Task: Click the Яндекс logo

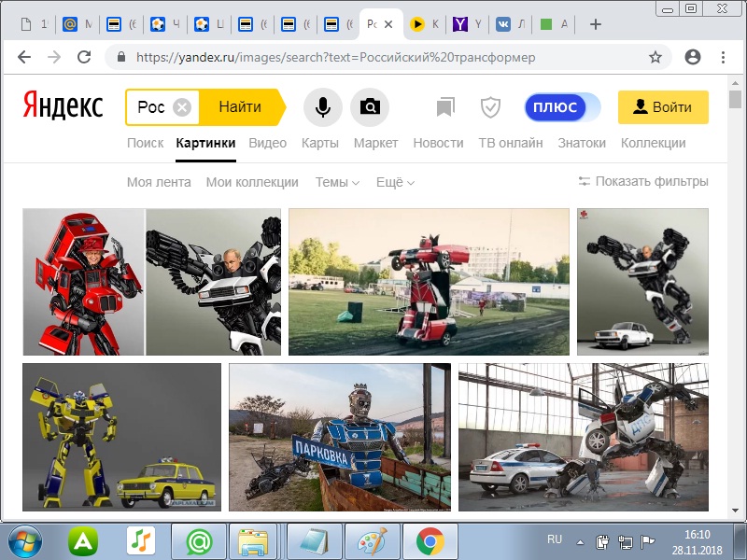Action: tap(63, 106)
